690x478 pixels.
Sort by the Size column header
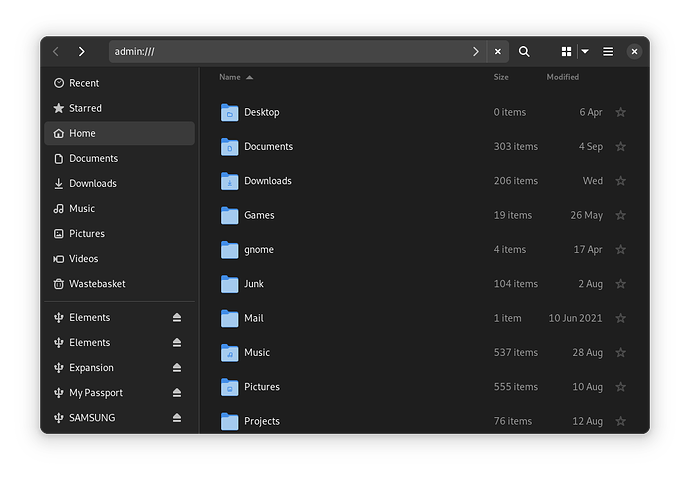tap(501, 77)
